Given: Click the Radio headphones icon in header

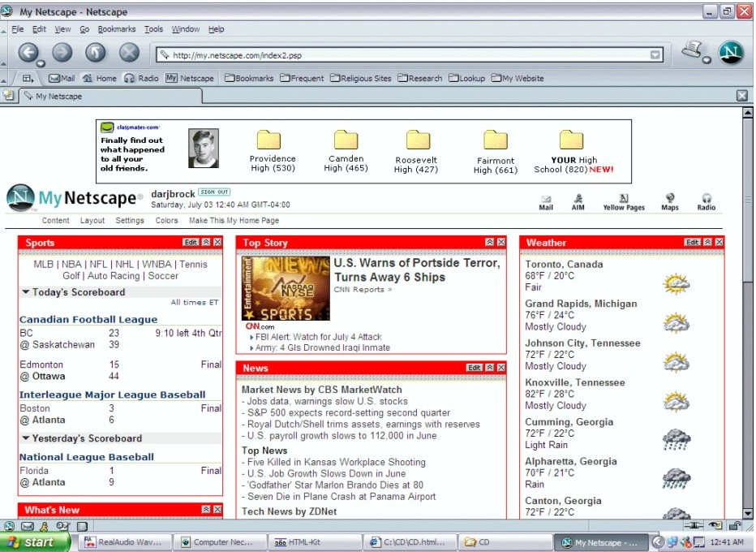Looking at the screenshot, I should tap(707, 203).
